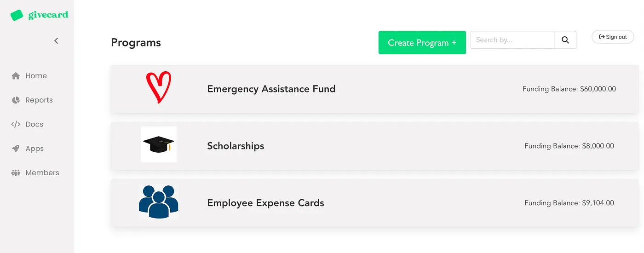
Task: Click the graduation cap Scholarships thumbnail
Action: tap(159, 144)
